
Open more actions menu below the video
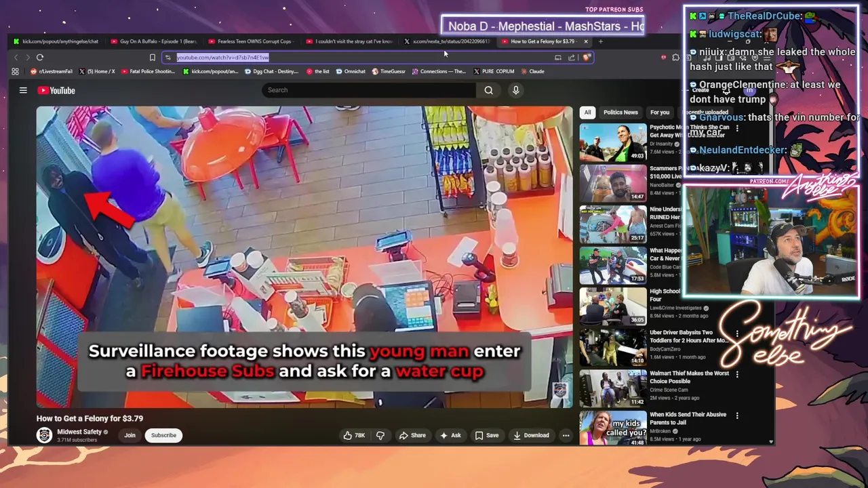pos(566,435)
